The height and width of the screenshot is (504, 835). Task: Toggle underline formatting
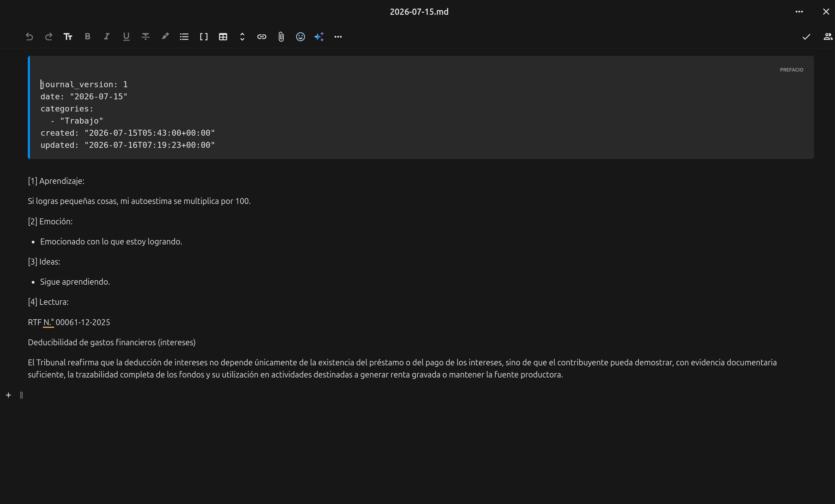coord(126,37)
